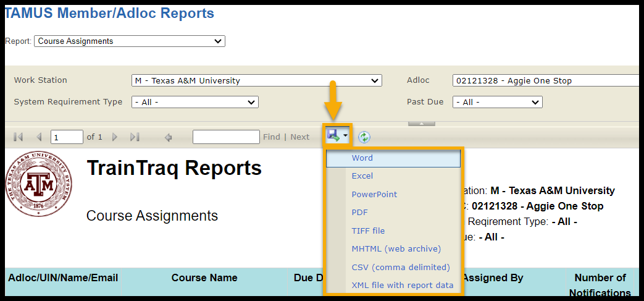Go to previous page in report
Viewport: 644px width, 301px height.
39,137
